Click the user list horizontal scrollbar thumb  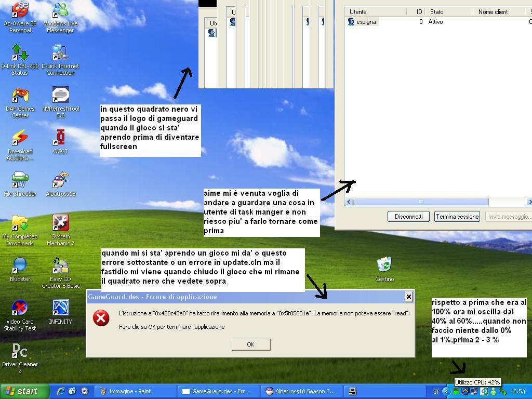coord(421,202)
